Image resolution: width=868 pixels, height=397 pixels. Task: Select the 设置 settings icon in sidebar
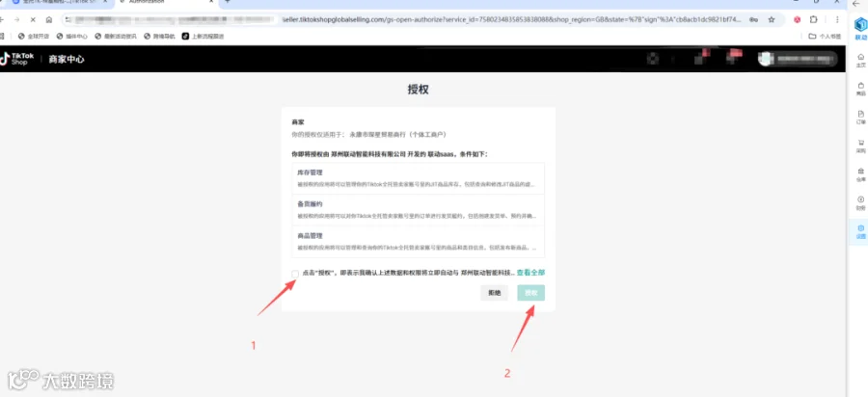860,231
